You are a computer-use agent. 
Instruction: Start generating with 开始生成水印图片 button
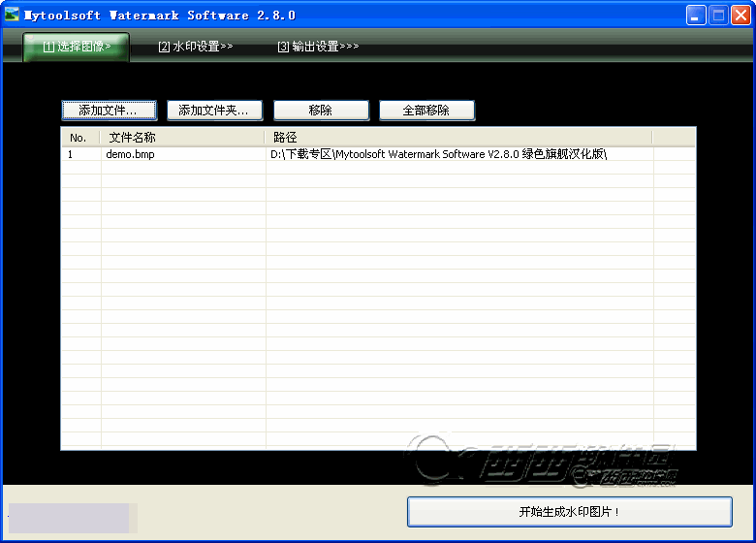[569, 512]
